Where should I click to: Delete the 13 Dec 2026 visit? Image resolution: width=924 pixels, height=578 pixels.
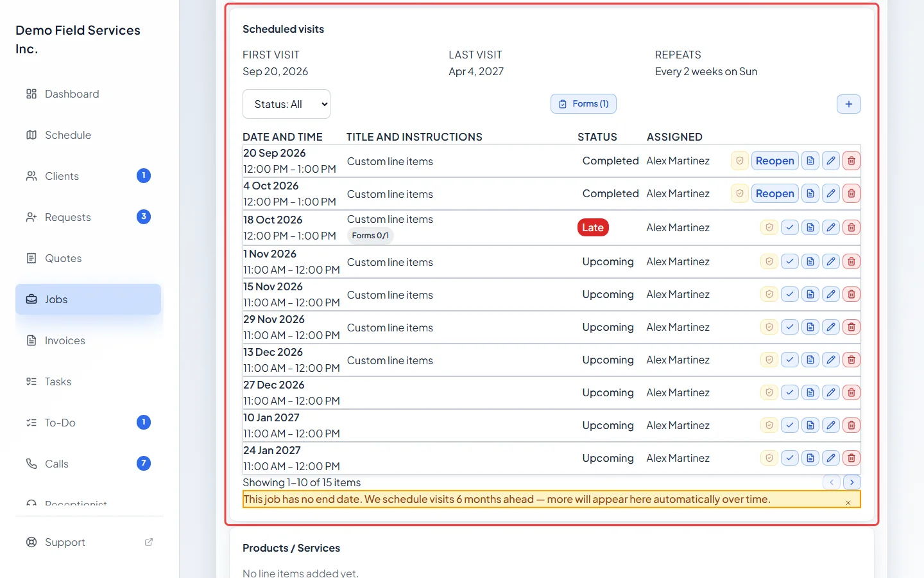(851, 360)
